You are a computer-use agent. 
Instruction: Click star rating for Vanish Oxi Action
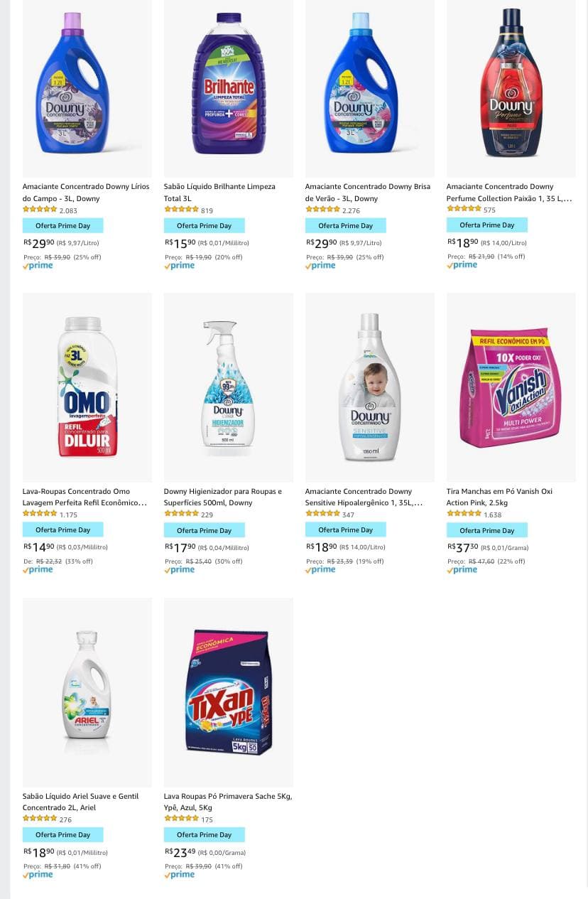pyautogui.click(x=464, y=514)
